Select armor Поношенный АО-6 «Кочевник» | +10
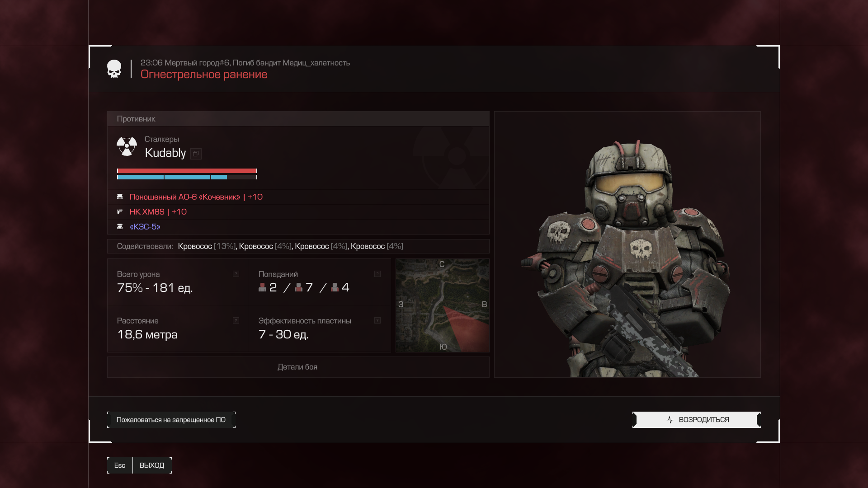868x488 pixels. point(196,197)
